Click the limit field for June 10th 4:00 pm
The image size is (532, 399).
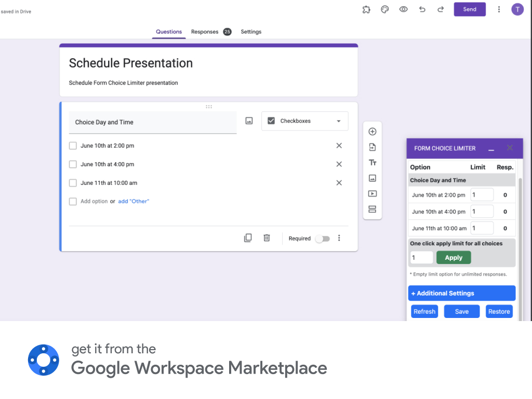click(x=482, y=211)
